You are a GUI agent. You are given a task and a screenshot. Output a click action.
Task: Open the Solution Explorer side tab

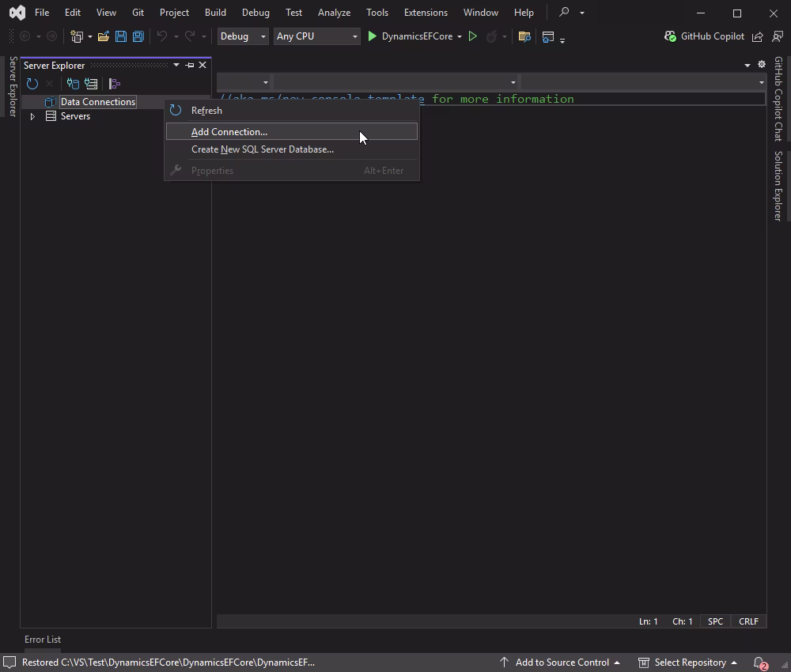click(x=778, y=186)
